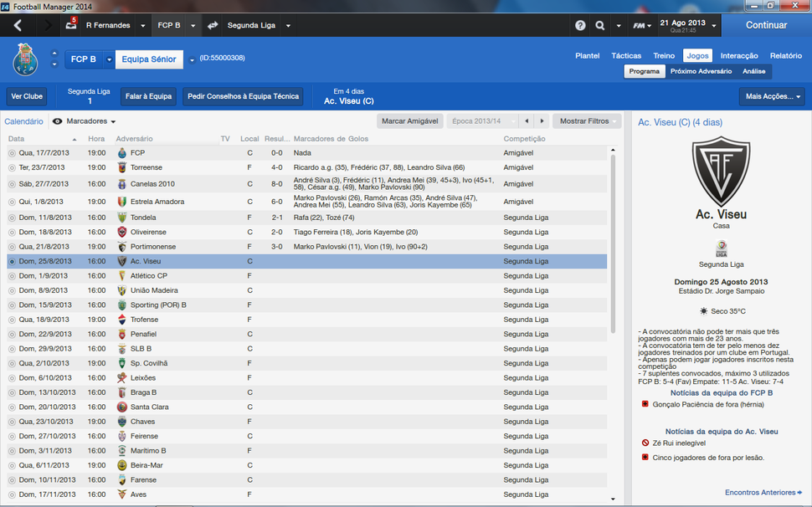
Task: Select radio button for Penafiel row
Action: point(12,334)
